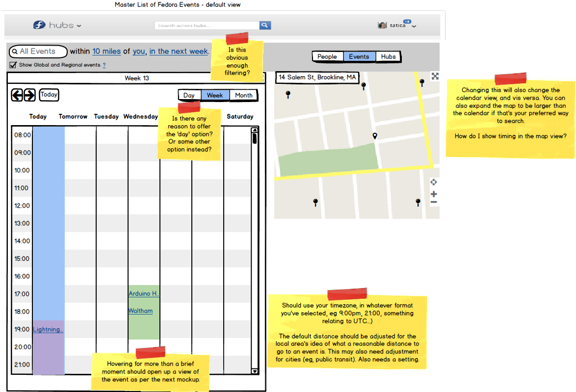Click the calendar vertical scrollbar thumb
576x392 pixels.
click(x=255, y=138)
